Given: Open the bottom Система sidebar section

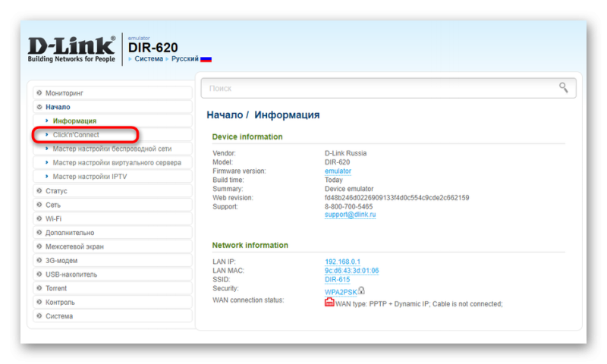Looking at the screenshot, I should point(112,316).
